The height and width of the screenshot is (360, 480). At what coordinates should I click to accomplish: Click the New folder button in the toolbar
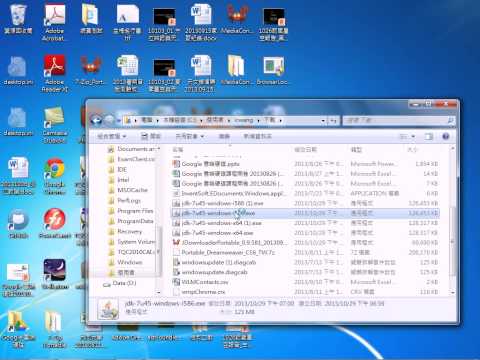[257, 136]
